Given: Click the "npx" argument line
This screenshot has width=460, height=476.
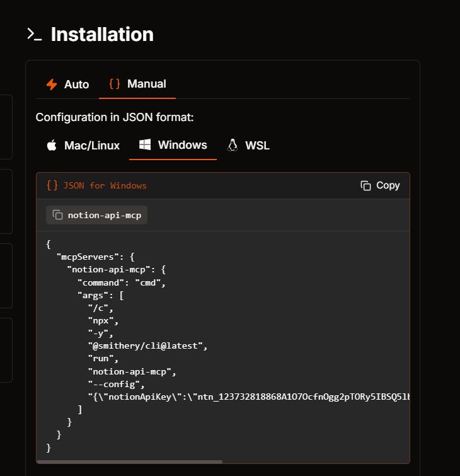Looking at the screenshot, I should pos(103,320).
